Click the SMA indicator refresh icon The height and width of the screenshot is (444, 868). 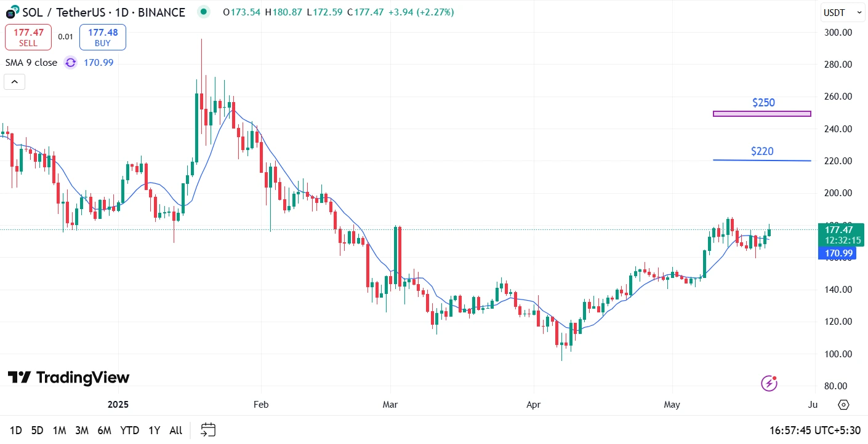click(x=71, y=62)
